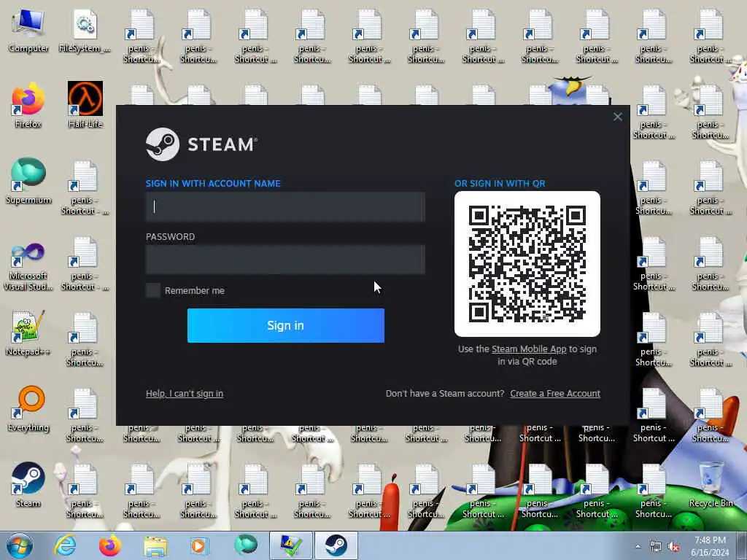
Task: Select the Microsoft Visual Studio desktop shortcut
Action: (28, 267)
